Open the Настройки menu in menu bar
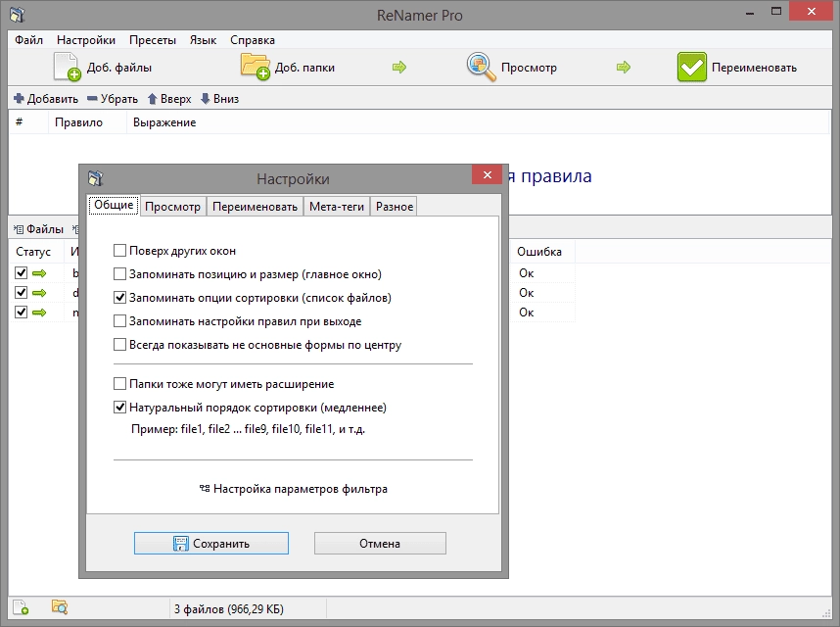 pyautogui.click(x=86, y=40)
